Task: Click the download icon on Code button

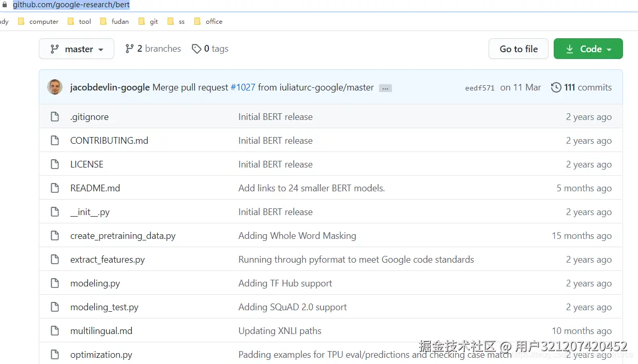Action: coord(570,49)
